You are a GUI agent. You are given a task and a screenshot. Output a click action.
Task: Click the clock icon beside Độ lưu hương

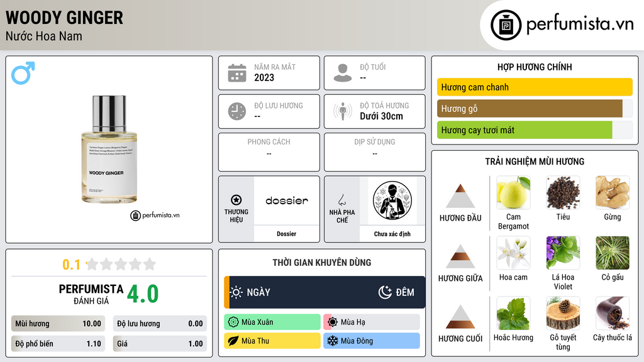pyautogui.click(x=237, y=111)
